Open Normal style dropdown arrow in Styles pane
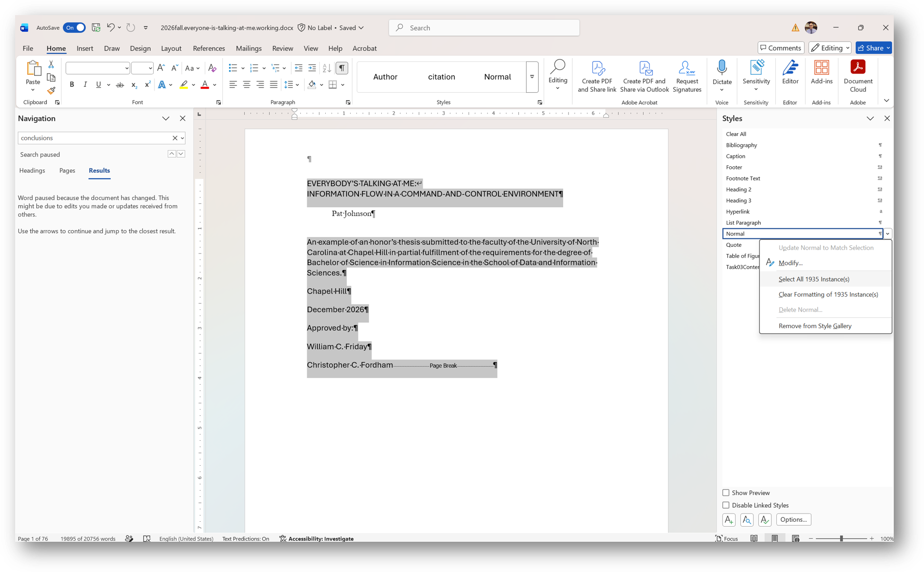Viewport: 924px width, 572px height. click(x=887, y=234)
